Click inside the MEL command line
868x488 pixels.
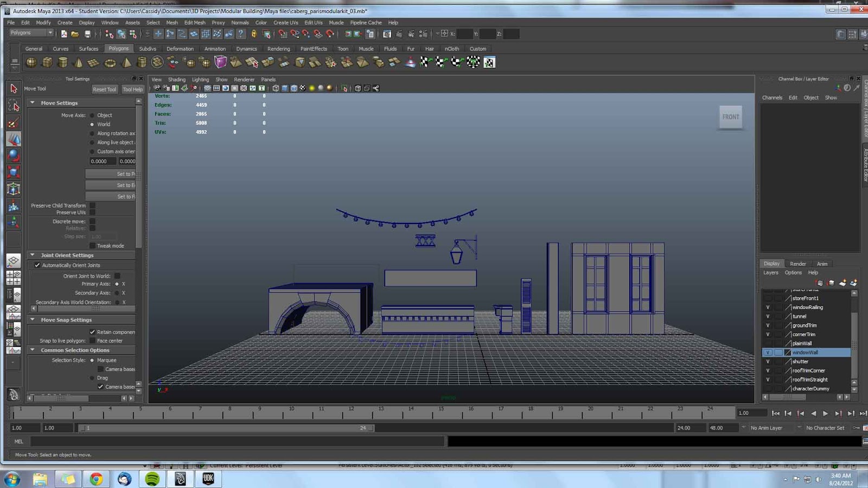pyautogui.click(x=217, y=441)
